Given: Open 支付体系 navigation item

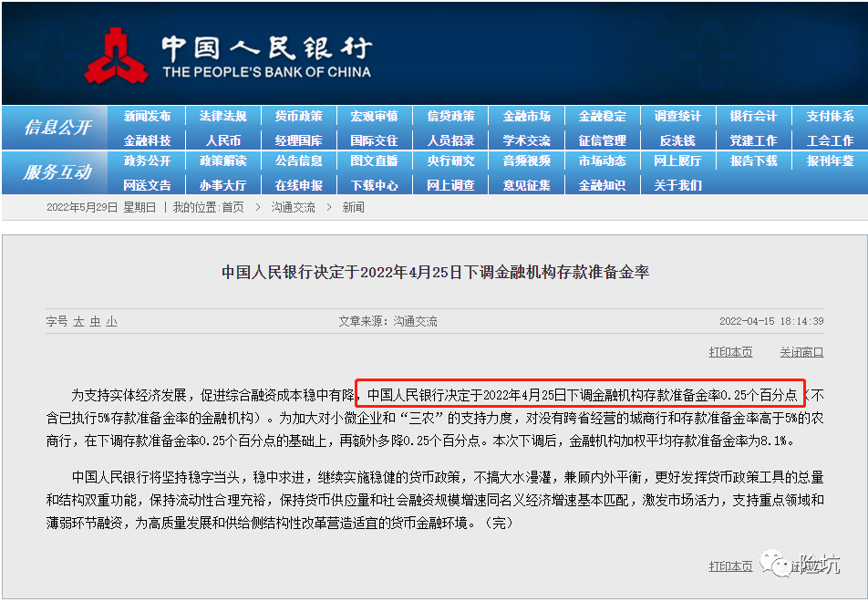Looking at the screenshot, I should (x=830, y=117).
